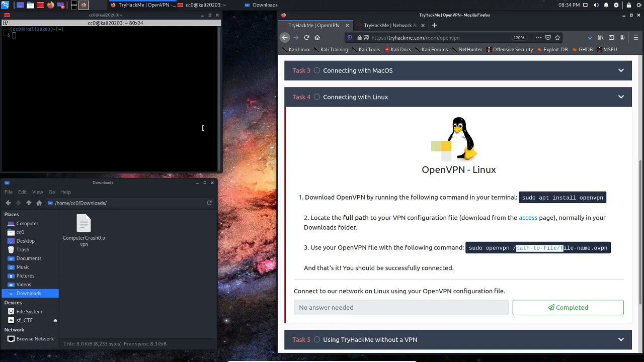Open page actions three-dot menu

click(x=538, y=38)
